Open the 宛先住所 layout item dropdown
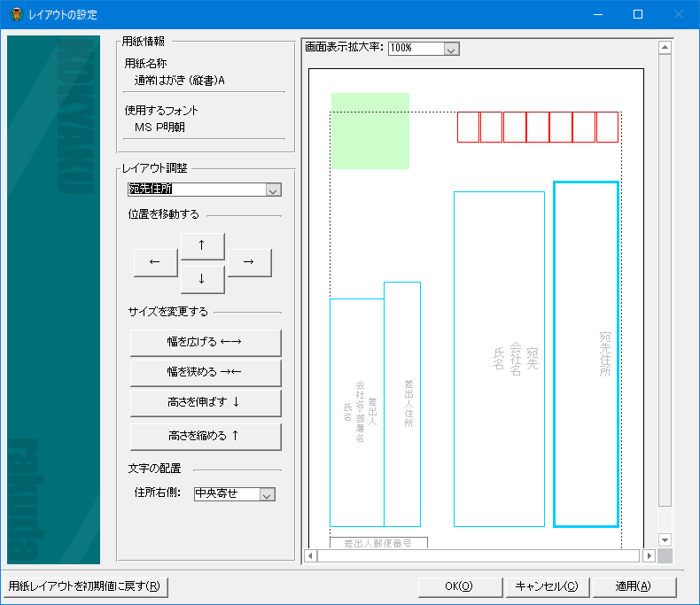 coord(273,190)
